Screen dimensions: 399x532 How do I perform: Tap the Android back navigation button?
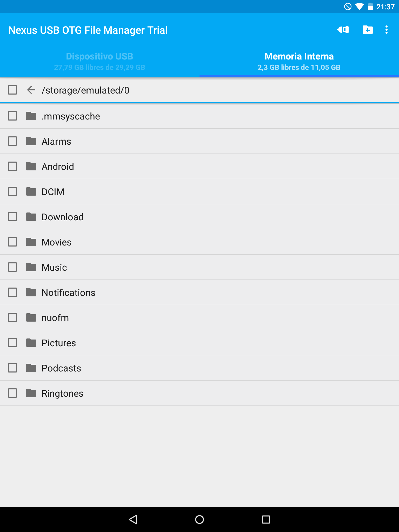pyautogui.click(x=133, y=520)
